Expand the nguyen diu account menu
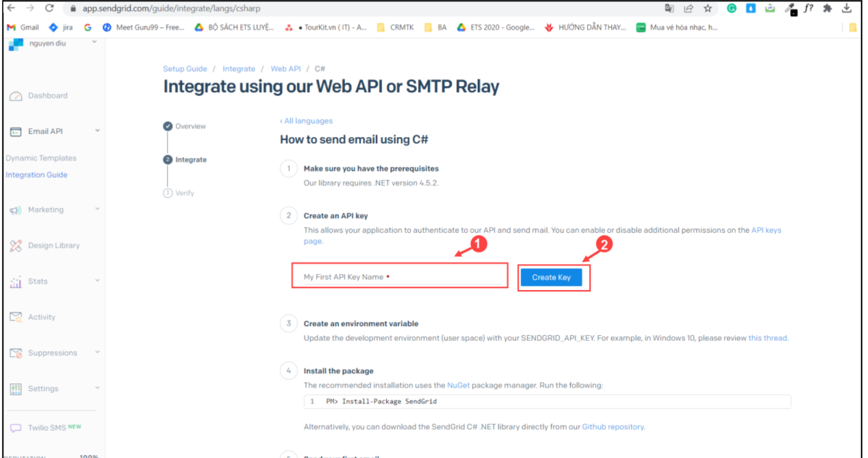868x458 pixels. click(x=94, y=43)
